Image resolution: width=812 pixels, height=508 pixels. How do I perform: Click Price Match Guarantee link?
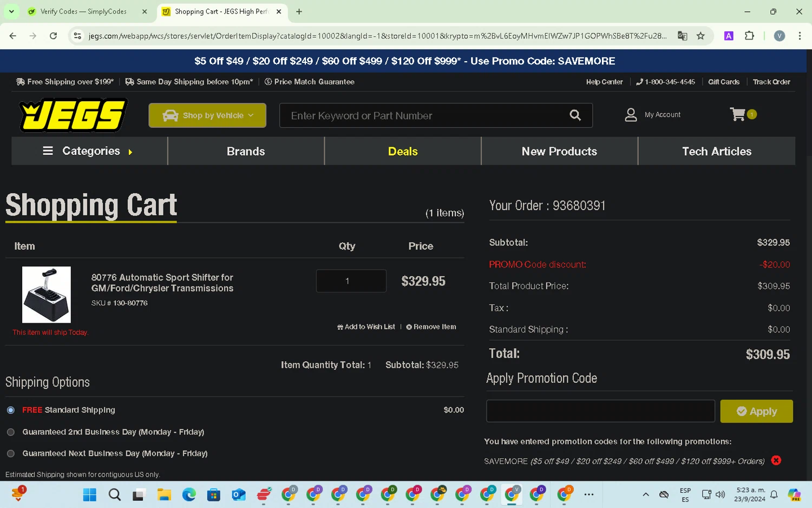click(310, 82)
